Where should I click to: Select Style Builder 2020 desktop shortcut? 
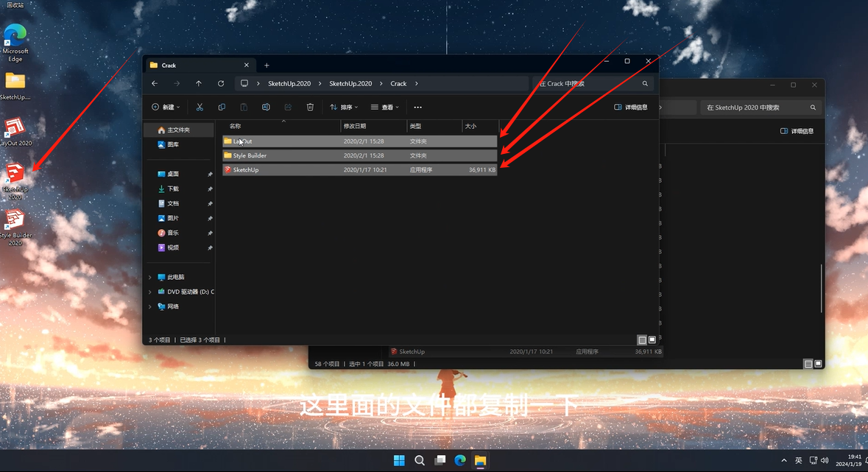pyautogui.click(x=15, y=227)
